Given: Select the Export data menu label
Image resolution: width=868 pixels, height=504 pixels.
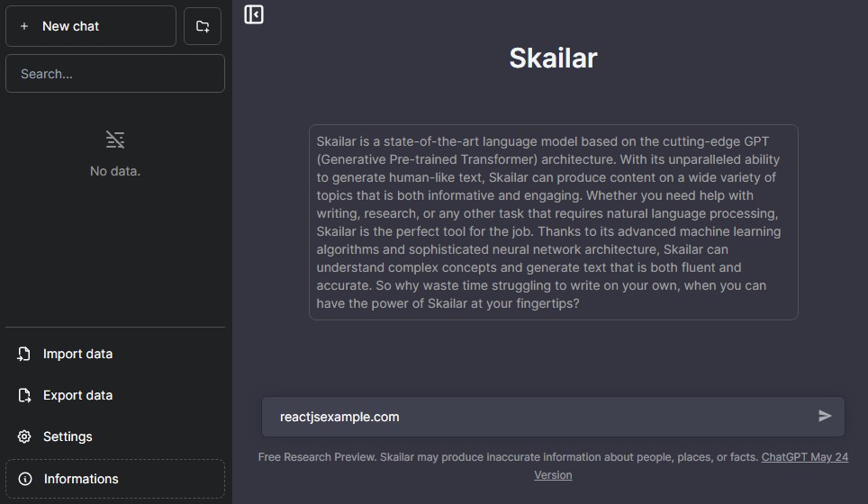Looking at the screenshot, I should 78,395.
